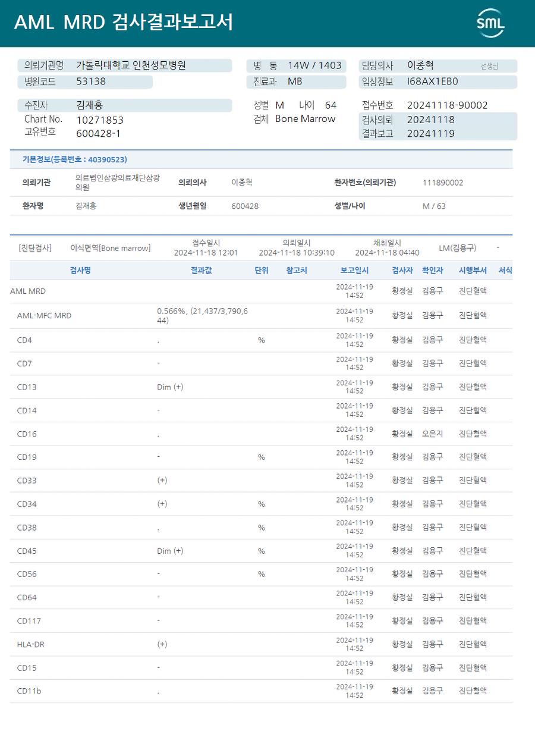Image resolution: width=535 pixels, height=756 pixels.
Task: Click the '결과값' column header
Action: pyautogui.click(x=201, y=270)
